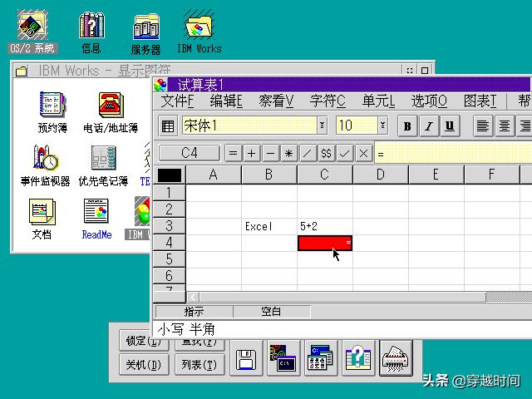Toggle bold formatting button
This screenshot has width=532, height=399.
(407, 126)
